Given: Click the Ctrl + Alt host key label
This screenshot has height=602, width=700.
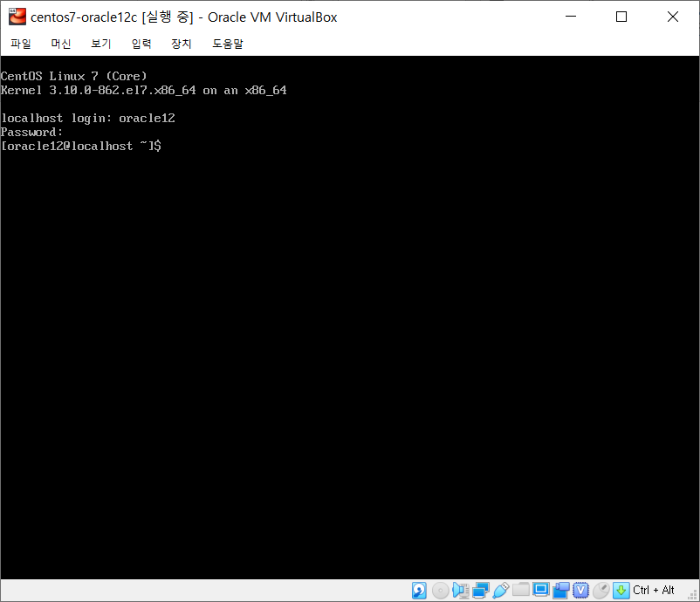Looking at the screenshot, I should point(653,590).
